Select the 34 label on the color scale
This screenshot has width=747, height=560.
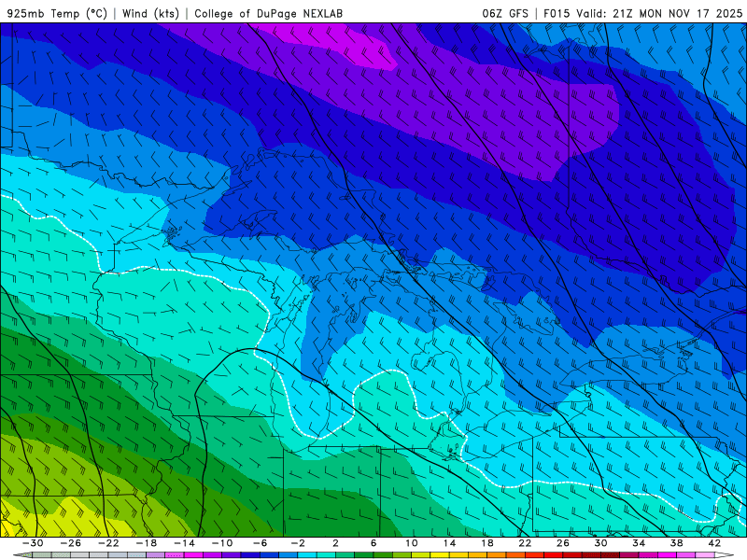[x=639, y=543]
